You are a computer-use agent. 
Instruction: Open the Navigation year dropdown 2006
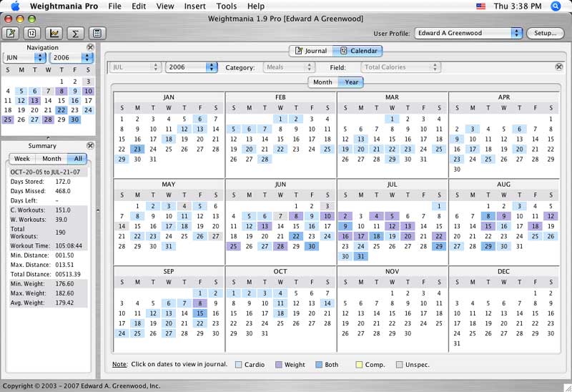click(71, 57)
